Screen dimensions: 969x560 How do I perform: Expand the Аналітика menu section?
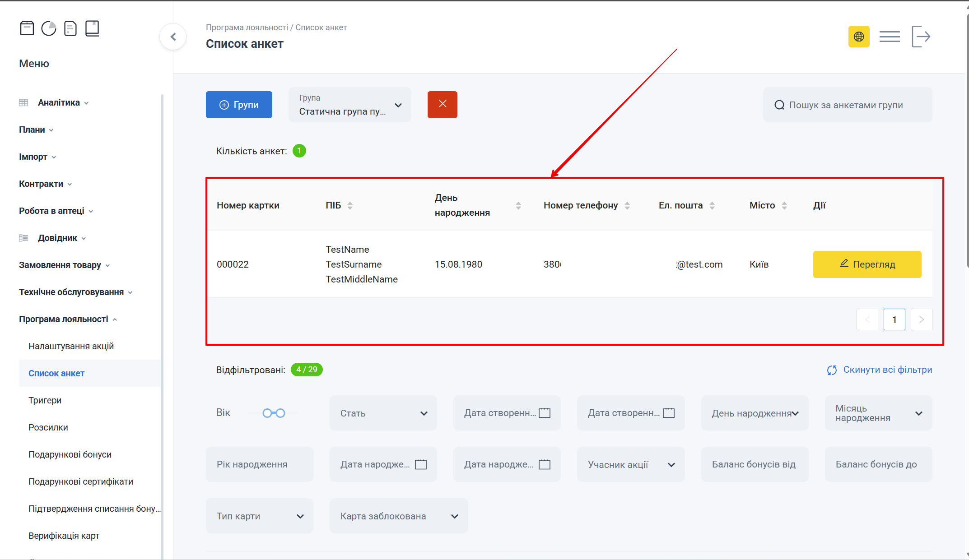59,102
